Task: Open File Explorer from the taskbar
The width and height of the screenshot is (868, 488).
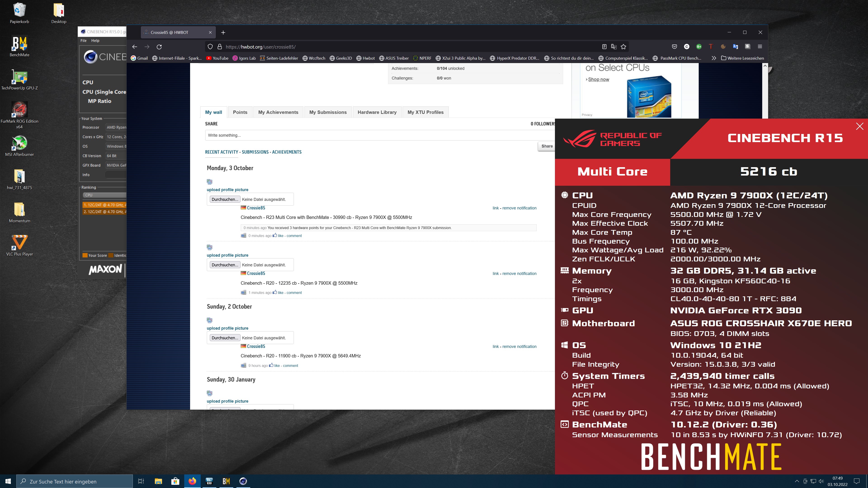Action: tap(158, 481)
